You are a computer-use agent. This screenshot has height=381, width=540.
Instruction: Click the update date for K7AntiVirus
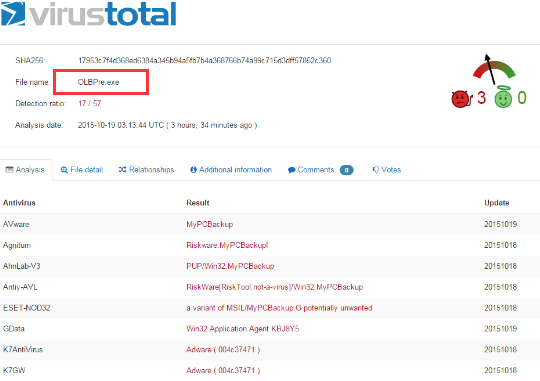pos(500,350)
